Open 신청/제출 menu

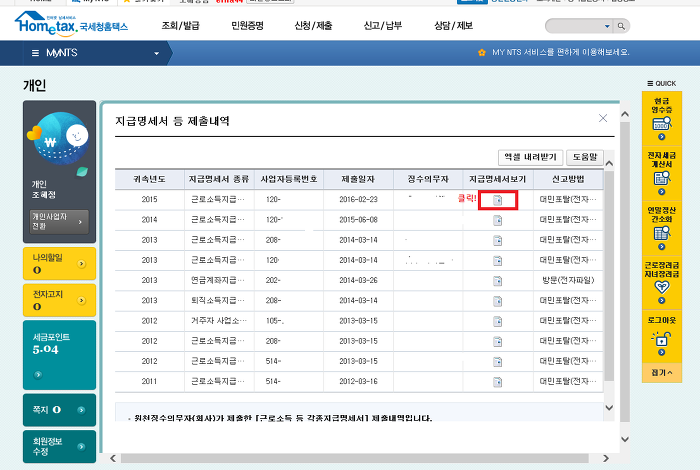pos(313,26)
